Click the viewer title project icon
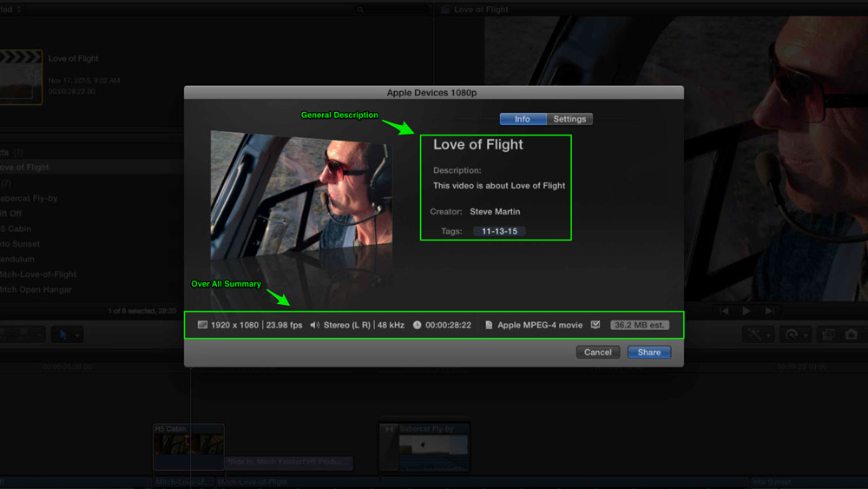 coord(444,10)
